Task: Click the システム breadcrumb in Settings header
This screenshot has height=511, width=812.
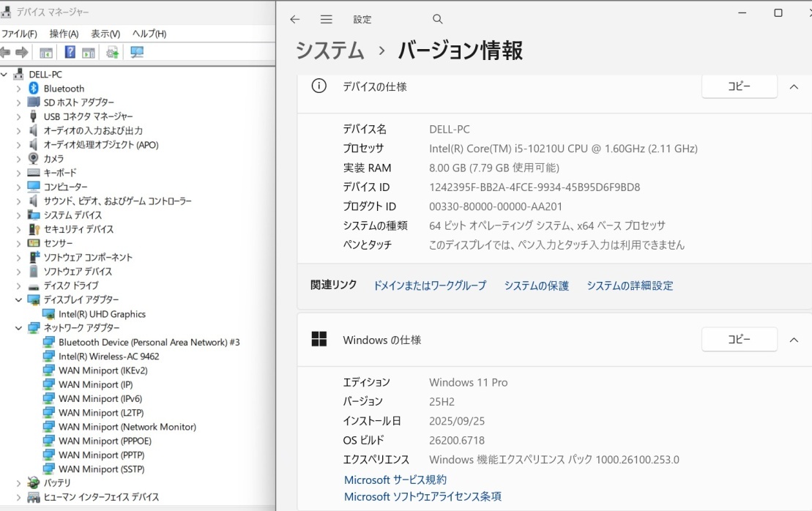Action: [329, 51]
